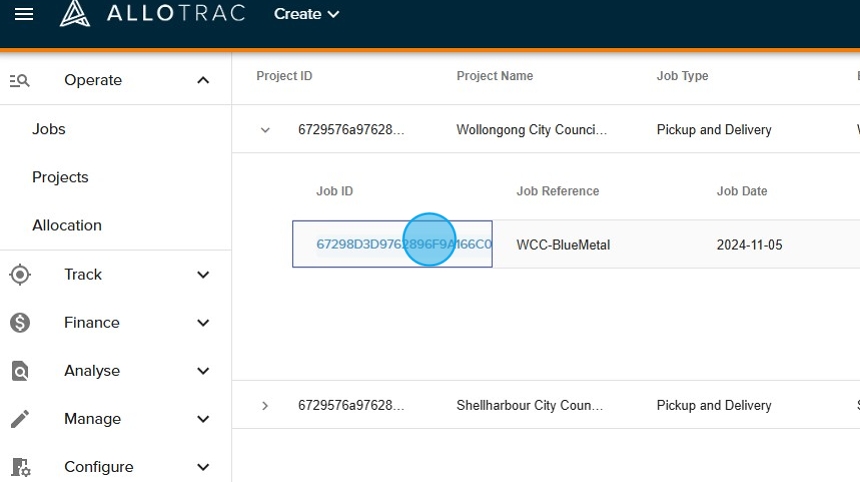The height and width of the screenshot is (482, 860).
Task: Open Projects page from sidebar
Action: point(60,177)
